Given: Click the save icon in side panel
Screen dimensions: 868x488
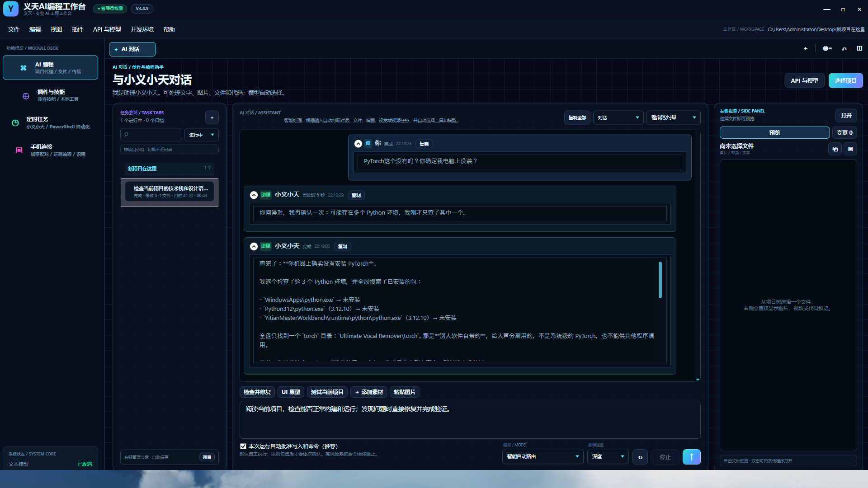Looking at the screenshot, I should [850, 149].
